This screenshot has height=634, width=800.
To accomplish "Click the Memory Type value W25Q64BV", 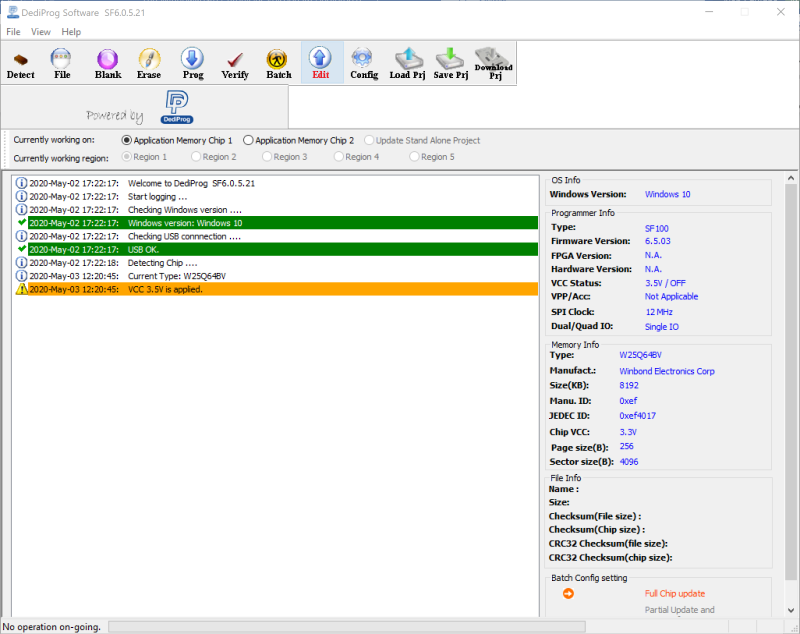I will tap(640, 355).
